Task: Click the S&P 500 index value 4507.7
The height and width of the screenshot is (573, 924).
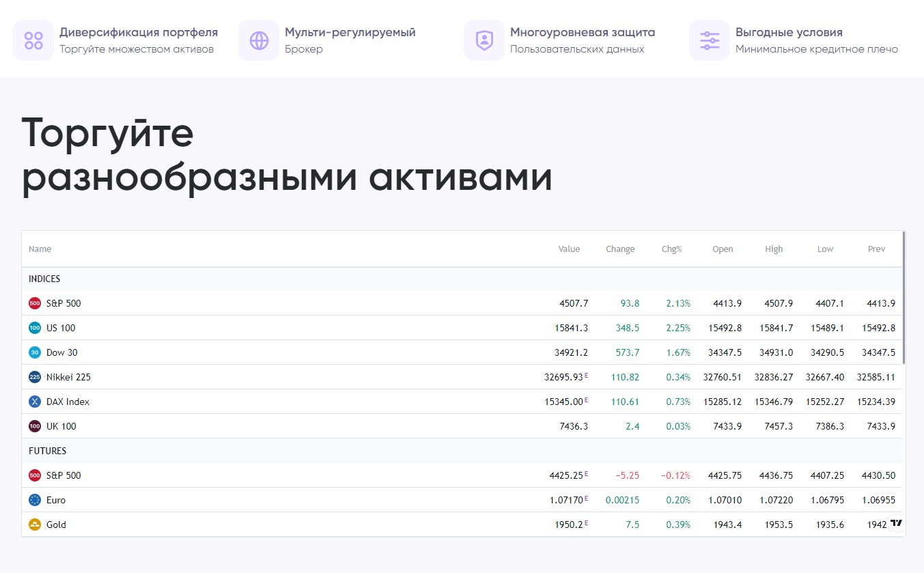Action: [x=574, y=303]
